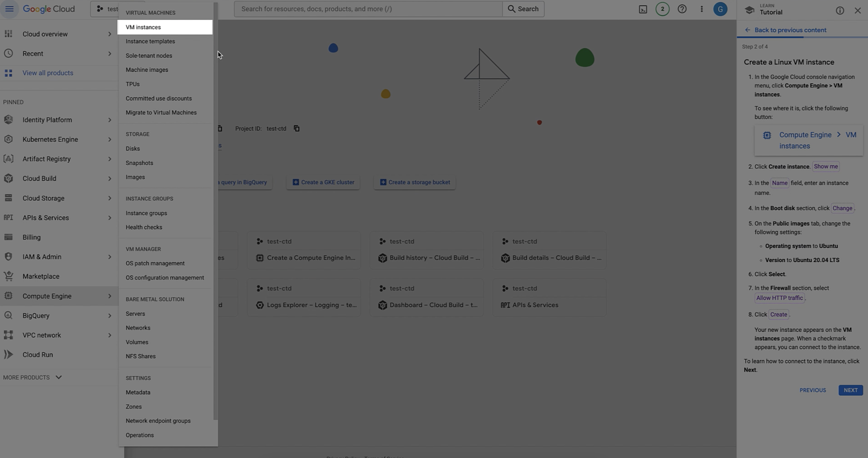Screen dimensions: 868x458
Task: Expand the BigQuery submenu arrow
Action: (x=109, y=316)
